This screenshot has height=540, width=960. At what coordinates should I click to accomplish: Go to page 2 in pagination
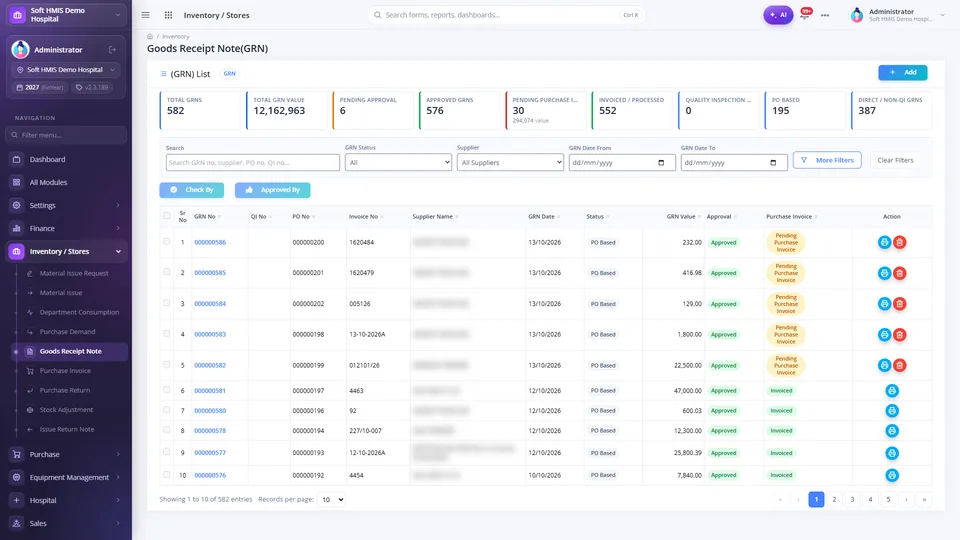coord(834,500)
